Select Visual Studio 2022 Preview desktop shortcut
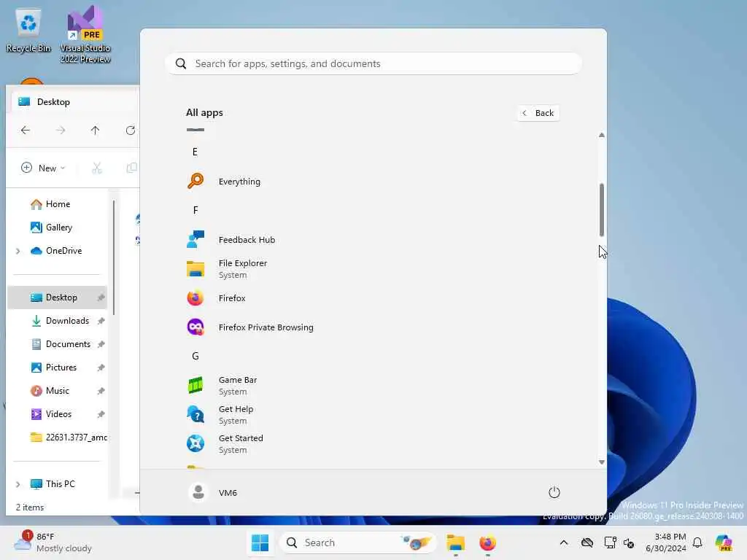This screenshot has width=747, height=560. click(85, 34)
